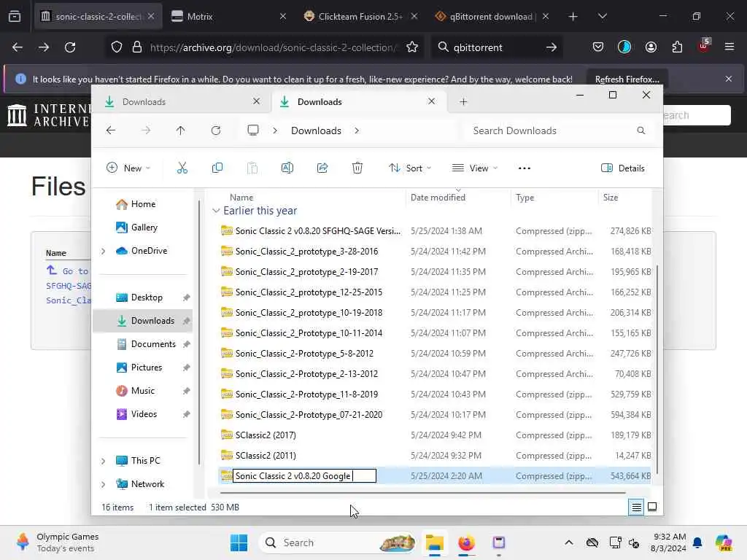Switch to large thumbnails view icon

(652, 507)
